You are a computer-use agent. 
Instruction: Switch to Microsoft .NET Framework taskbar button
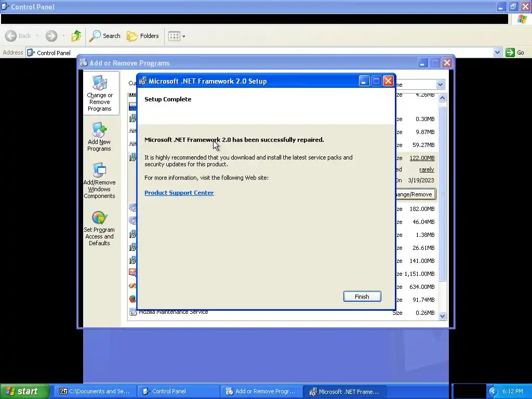pyautogui.click(x=344, y=392)
